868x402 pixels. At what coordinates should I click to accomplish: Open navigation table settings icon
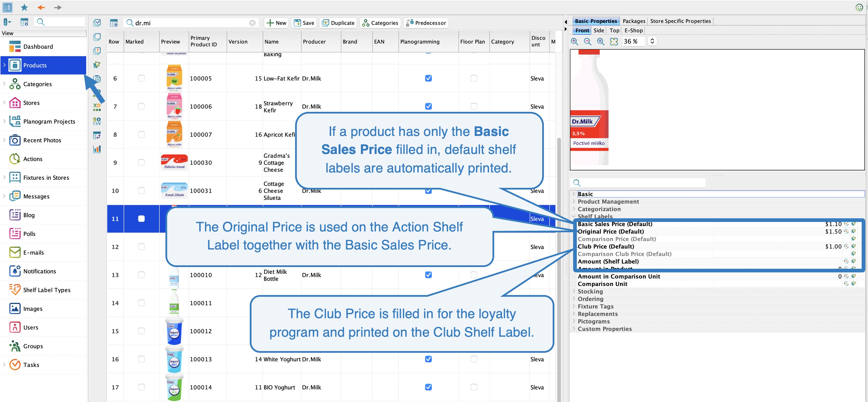pyautogui.click(x=24, y=22)
